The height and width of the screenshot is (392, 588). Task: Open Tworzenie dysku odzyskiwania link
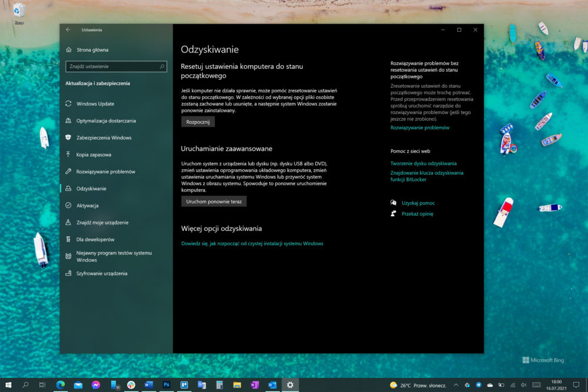pos(423,163)
